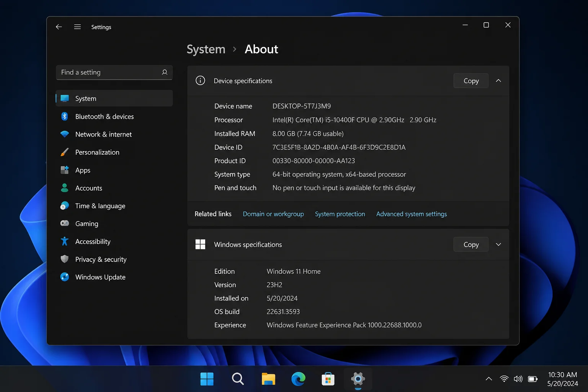Open Personalization settings
588x392 pixels.
tap(114, 152)
